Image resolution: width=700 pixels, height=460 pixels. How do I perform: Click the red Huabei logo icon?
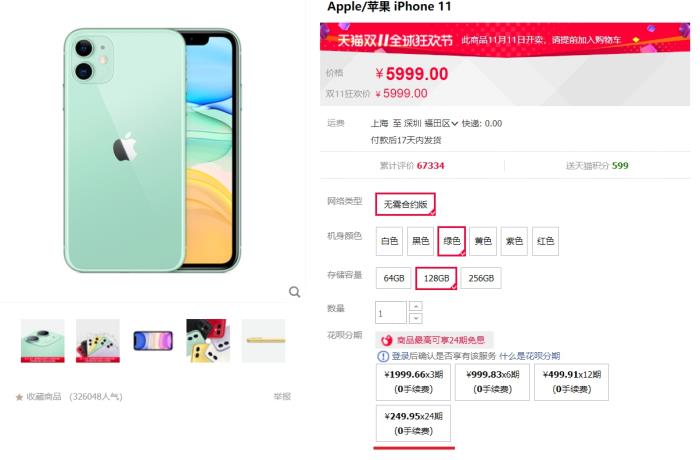click(387, 340)
